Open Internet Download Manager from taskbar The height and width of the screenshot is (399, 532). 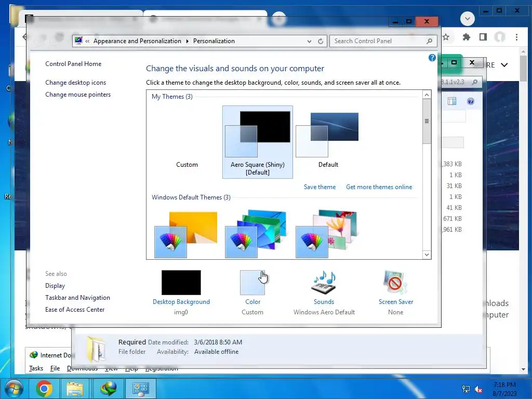109,389
